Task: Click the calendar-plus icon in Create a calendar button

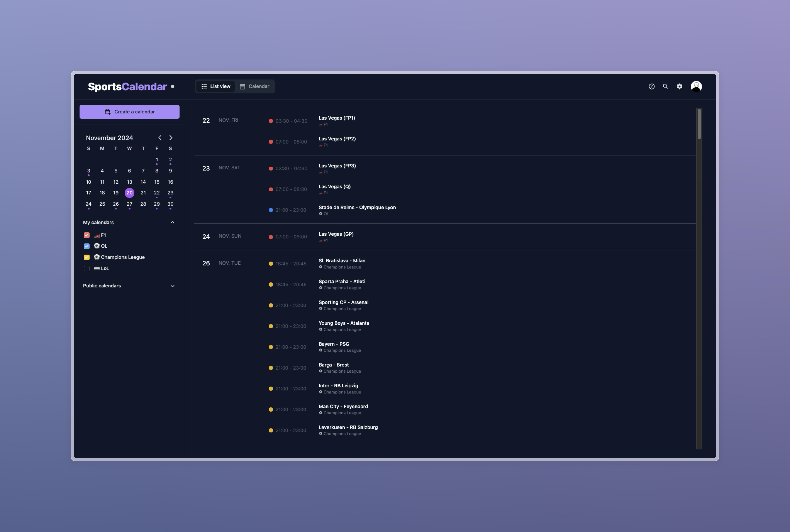Action: pyautogui.click(x=108, y=111)
